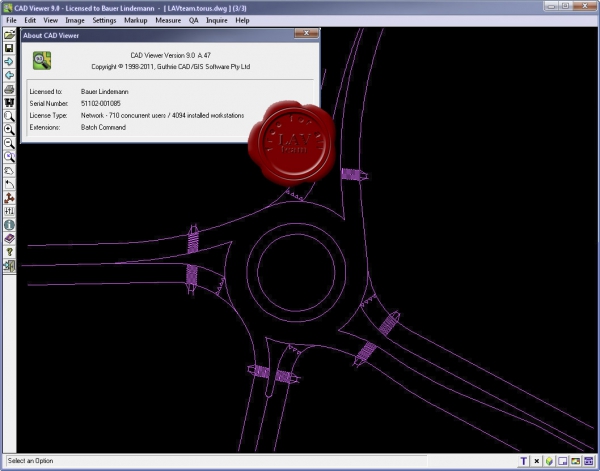Click the blue information icon

pyautogui.click(x=9, y=225)
